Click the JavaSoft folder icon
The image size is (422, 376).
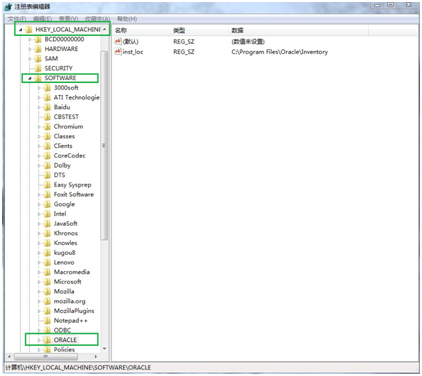point(47,223)
